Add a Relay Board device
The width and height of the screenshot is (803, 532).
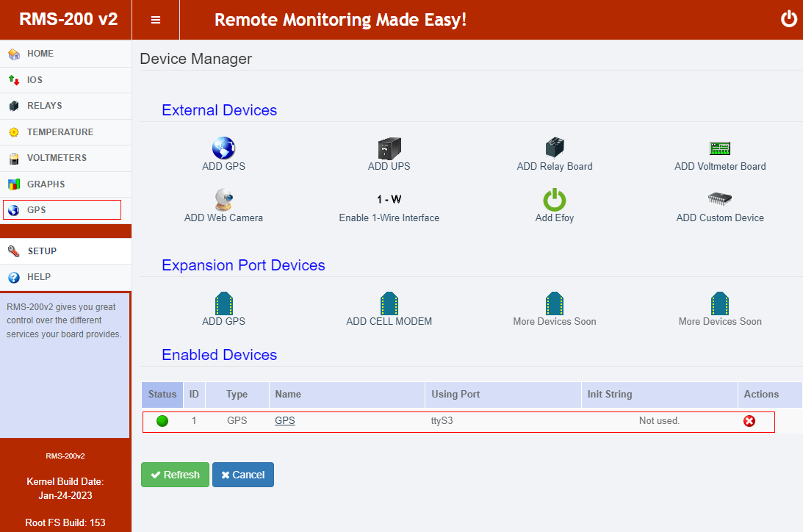(x=555, y=148)
